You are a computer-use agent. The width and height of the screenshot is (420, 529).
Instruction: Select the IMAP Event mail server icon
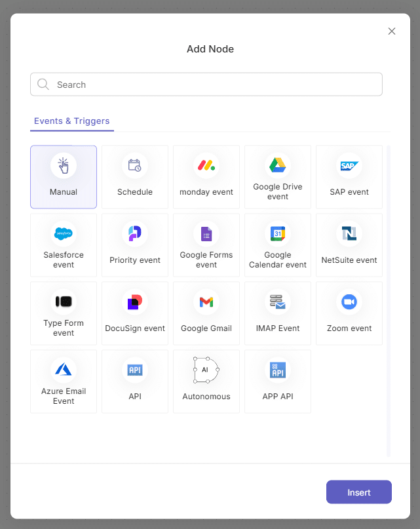[278, 302]
